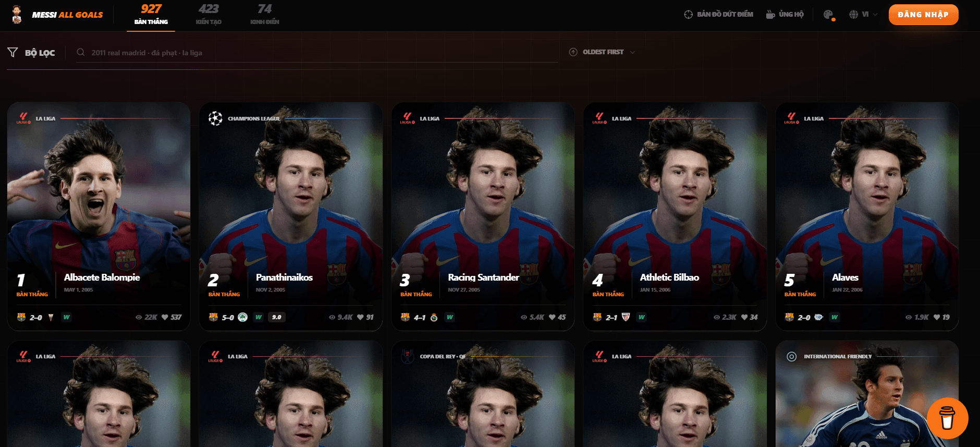Open the color theme palette icon
Screen dimensions: 980x447
829,15
